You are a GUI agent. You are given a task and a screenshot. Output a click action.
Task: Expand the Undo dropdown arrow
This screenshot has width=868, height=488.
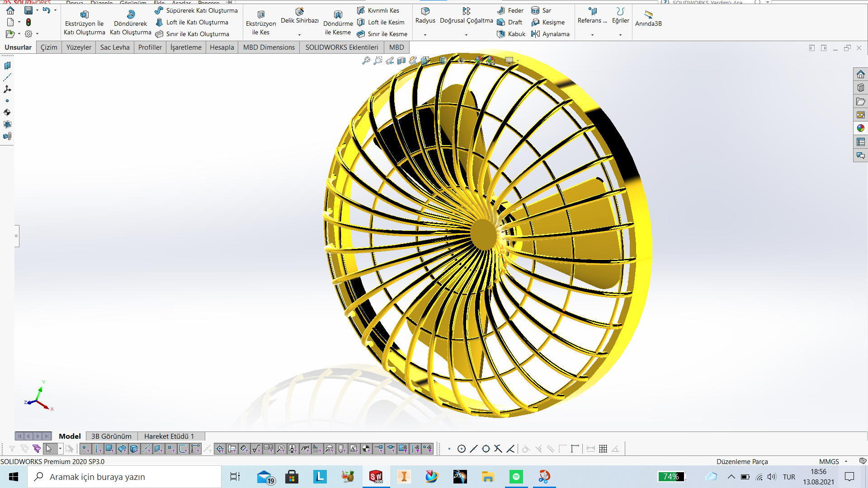[x=55, y=10]
